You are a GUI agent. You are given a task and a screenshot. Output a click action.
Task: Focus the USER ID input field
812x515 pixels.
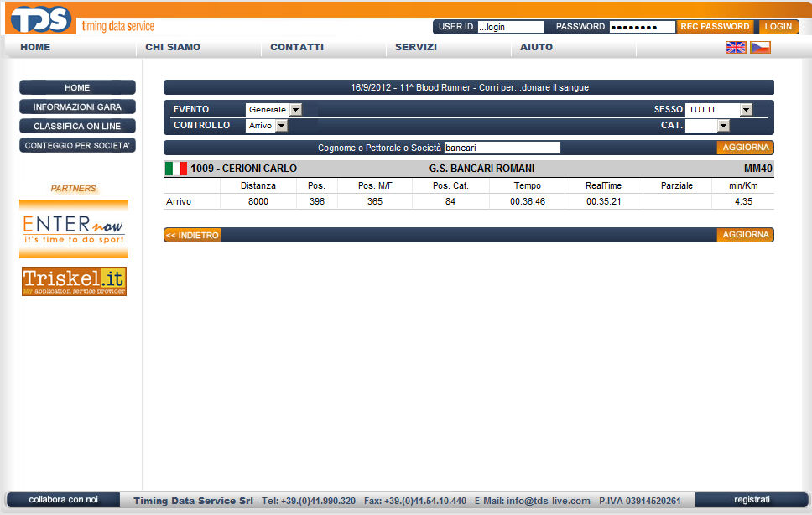510,27
